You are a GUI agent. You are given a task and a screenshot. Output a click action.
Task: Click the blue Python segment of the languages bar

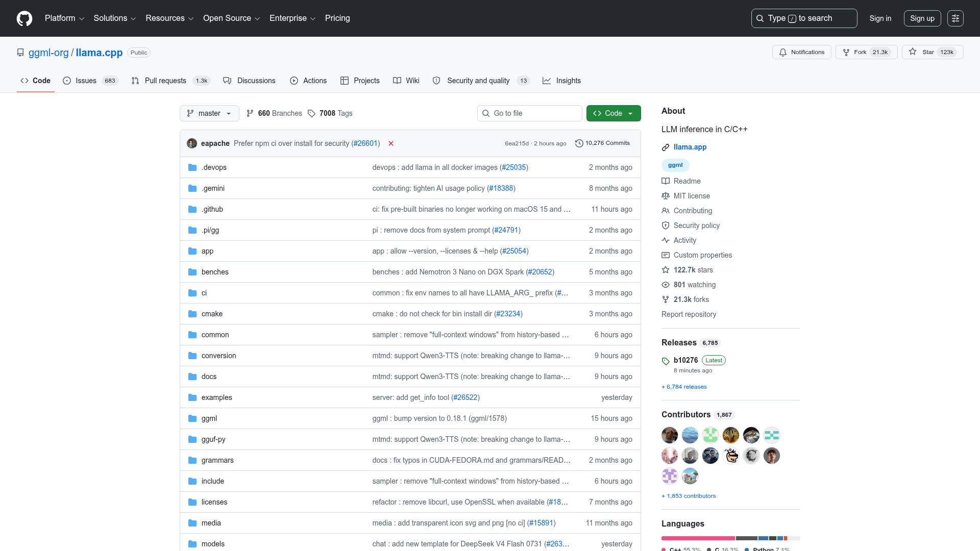(763, 538)
